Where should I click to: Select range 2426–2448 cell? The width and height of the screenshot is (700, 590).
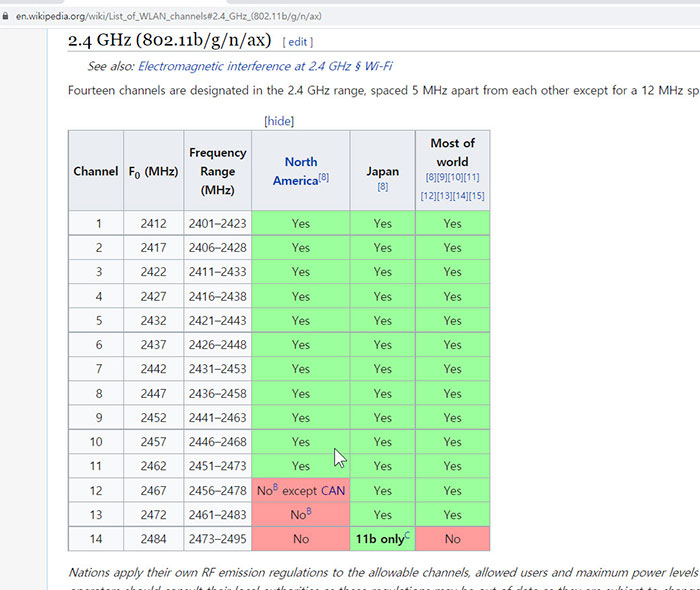tap(217, 345)
